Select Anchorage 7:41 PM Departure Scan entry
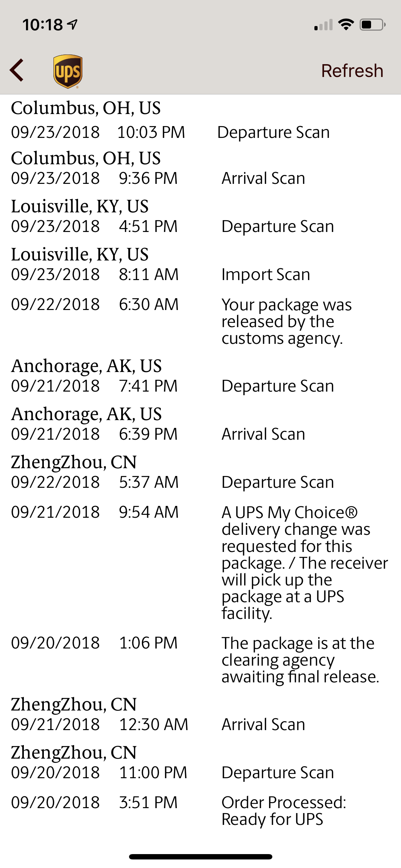Screen dimensions: 401x868 click(200, 376)
